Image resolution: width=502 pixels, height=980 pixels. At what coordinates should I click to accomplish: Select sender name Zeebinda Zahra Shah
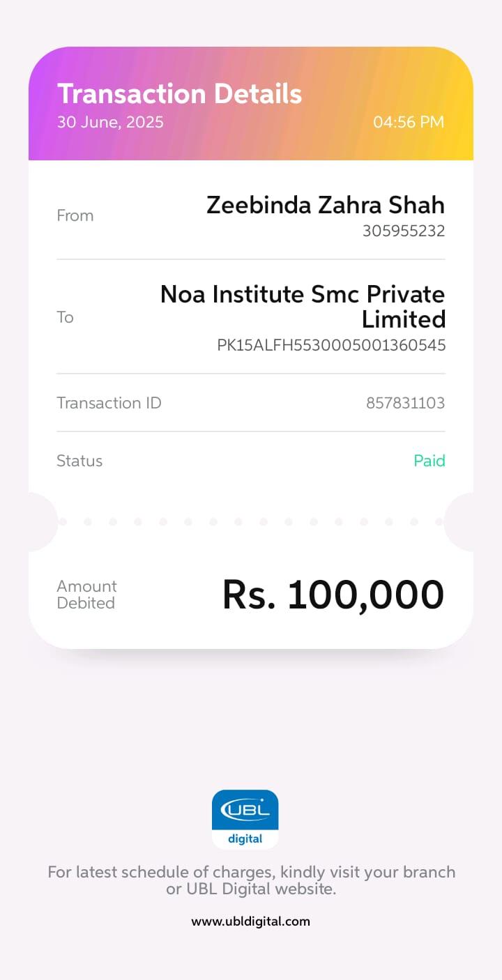tap(325, 205)
